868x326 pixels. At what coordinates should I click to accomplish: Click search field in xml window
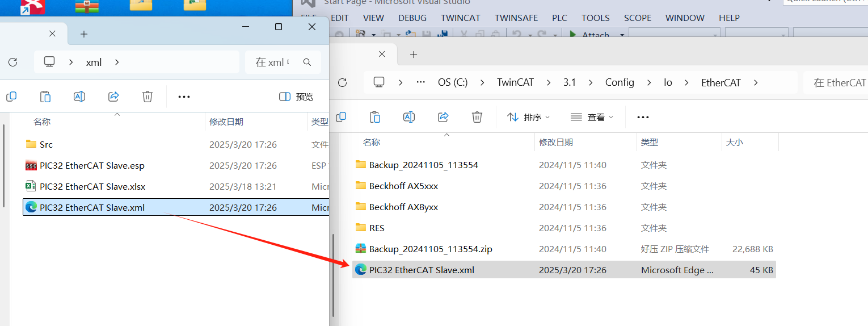[283, 62]
